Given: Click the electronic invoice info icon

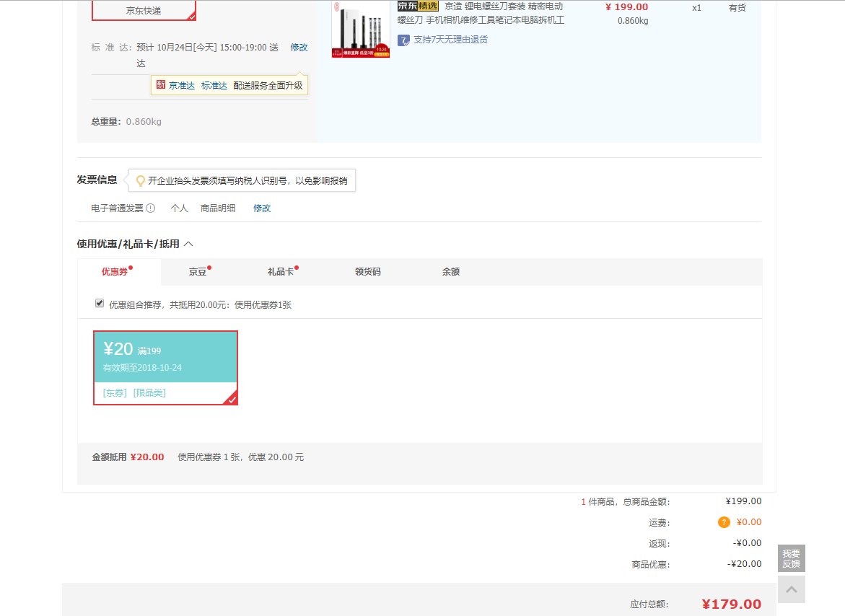Looking at the screenshot, I should (x=151, y=208).
